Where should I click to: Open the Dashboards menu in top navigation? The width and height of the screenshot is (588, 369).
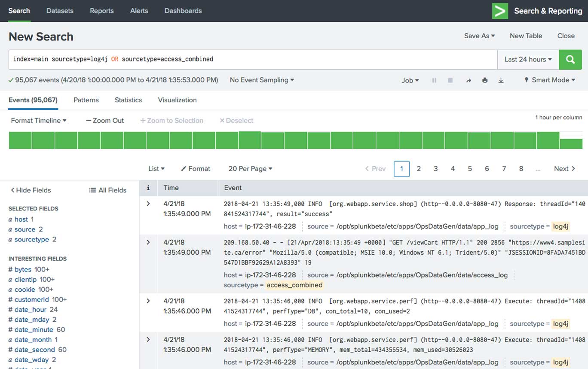(183, 11)
